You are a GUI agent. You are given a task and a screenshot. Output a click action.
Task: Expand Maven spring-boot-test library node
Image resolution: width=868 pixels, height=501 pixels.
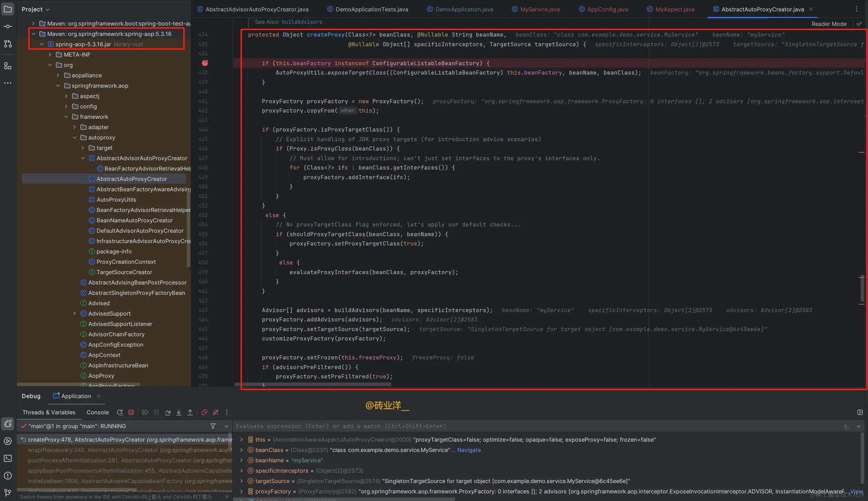pyautogui.click(x=33, y=23)
